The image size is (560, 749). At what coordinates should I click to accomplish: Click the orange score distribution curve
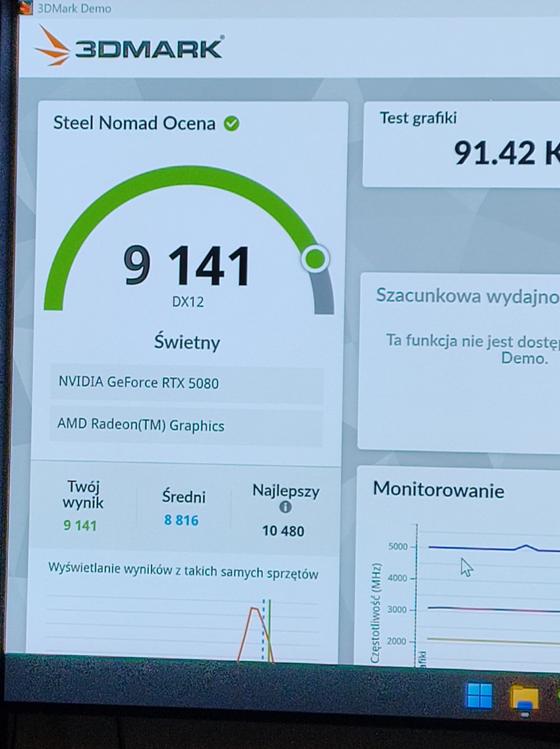point(256,634)
